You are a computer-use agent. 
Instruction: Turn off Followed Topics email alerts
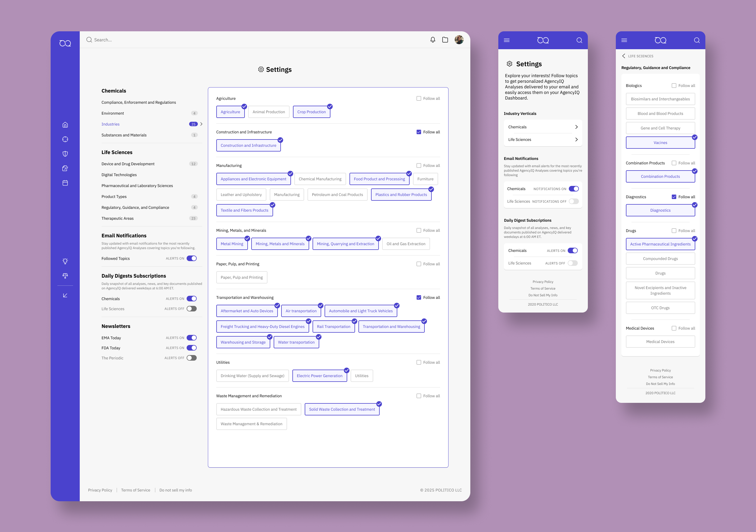pos(191,258)
